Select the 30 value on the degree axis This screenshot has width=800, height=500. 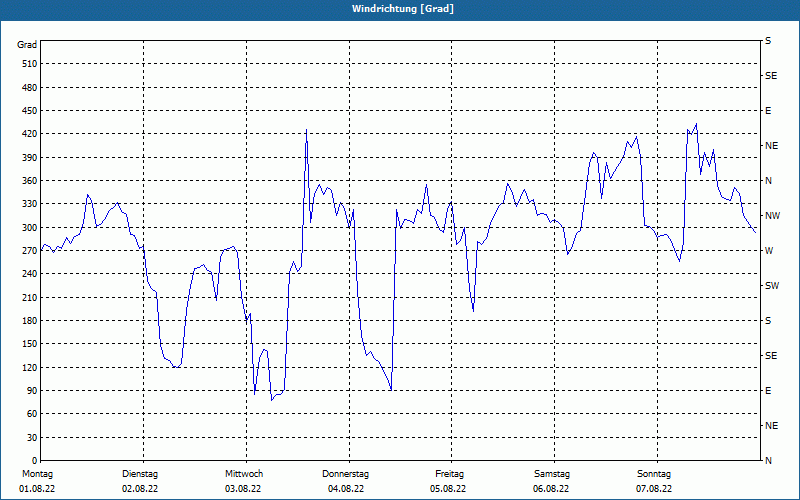31,437
